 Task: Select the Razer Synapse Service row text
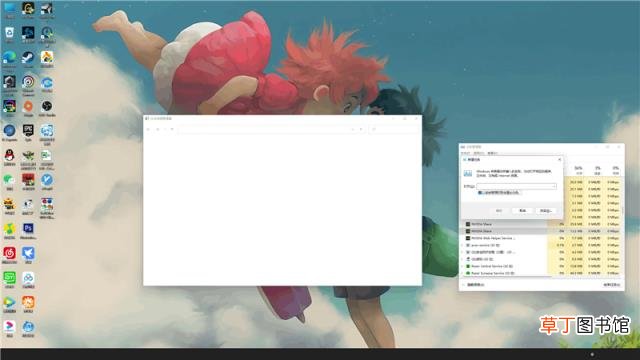pyautogui.click(x=493, y=273)
